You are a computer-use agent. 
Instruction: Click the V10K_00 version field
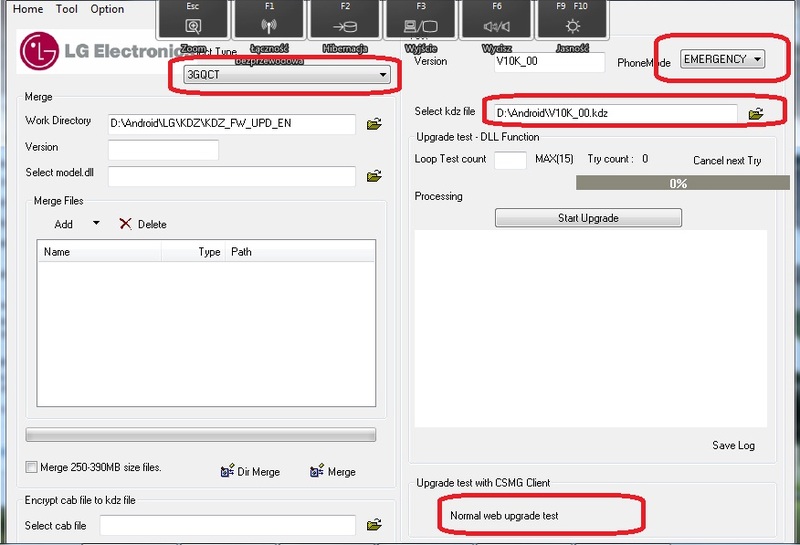[x=549, y=62]
